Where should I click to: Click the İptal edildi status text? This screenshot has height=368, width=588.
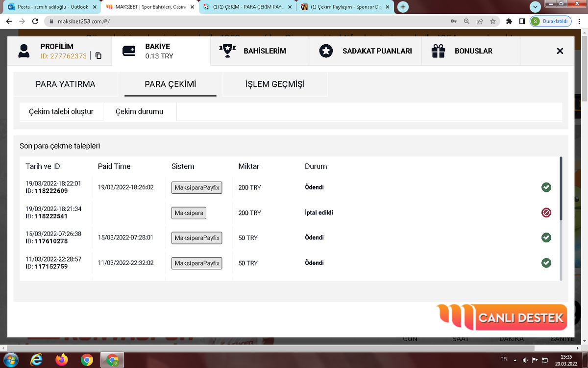319,213
